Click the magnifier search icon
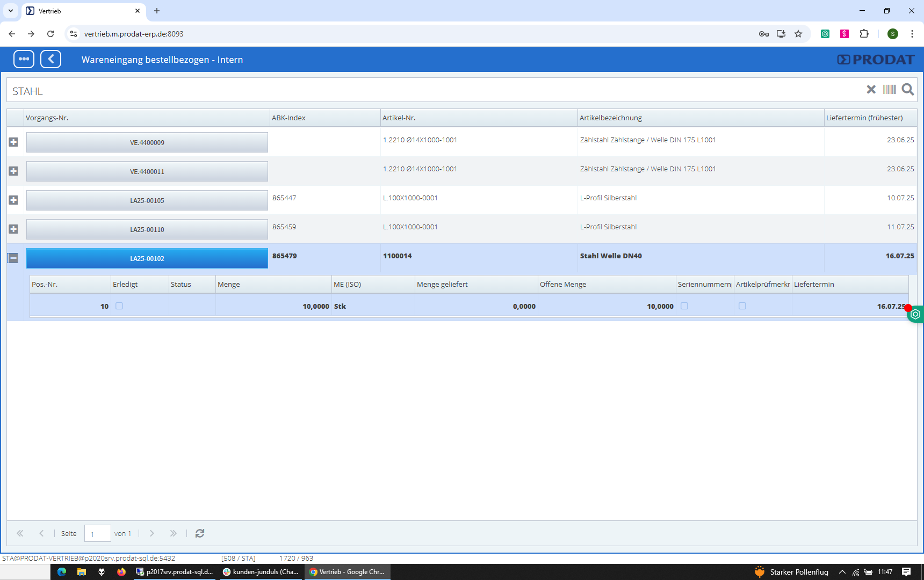 click(x=907, y=90)
